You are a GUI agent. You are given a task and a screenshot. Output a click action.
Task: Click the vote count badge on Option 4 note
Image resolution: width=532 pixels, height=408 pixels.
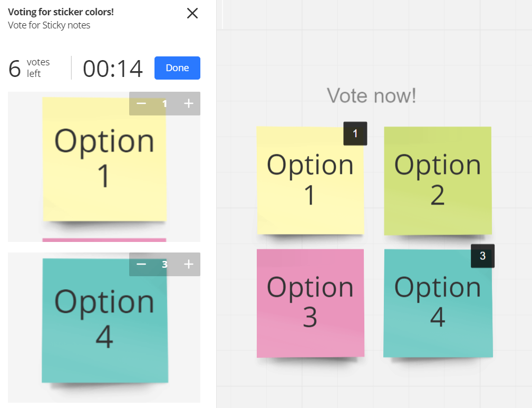point(482,256)
